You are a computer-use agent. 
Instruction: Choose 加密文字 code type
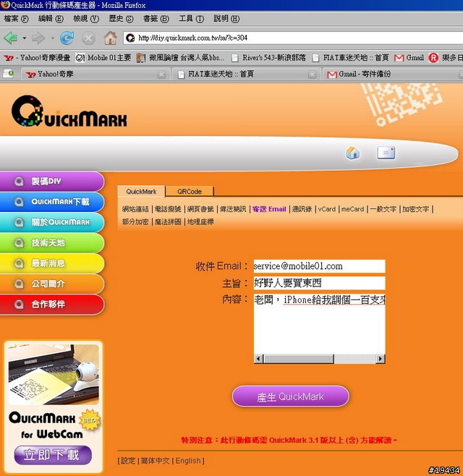(x=416, y=209)
